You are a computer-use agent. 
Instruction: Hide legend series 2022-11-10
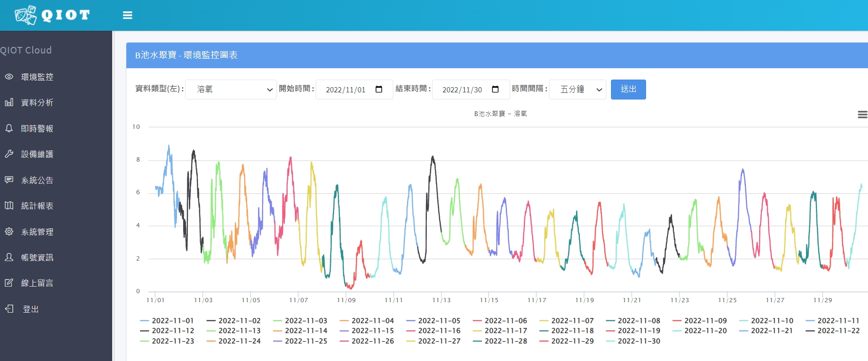(x=766, y=321)
